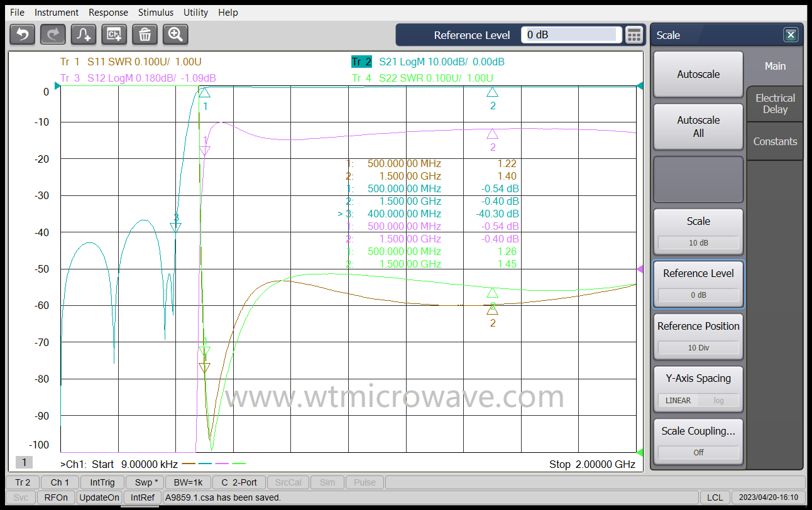Click the Scale 10 dB control
The height and width of the screenshot is (510, 812).
coord(698,231)
